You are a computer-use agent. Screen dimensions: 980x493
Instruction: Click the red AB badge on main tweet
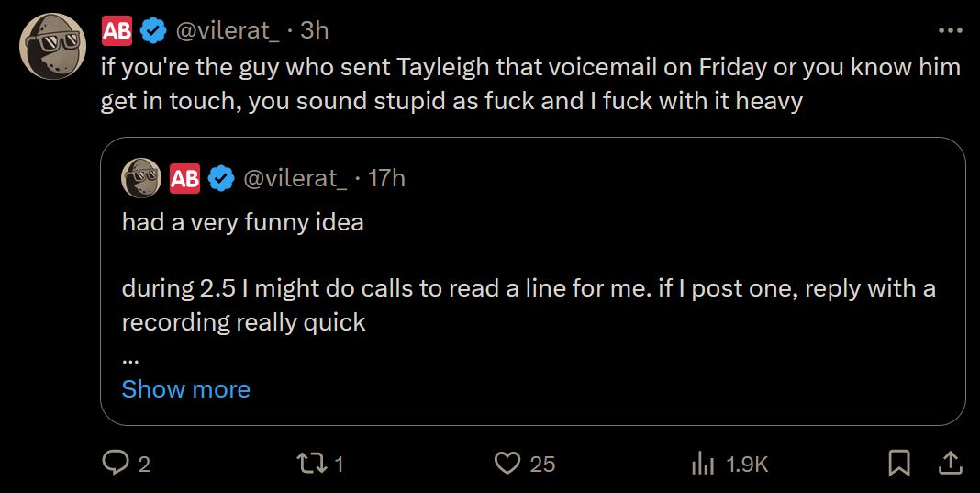117,30
